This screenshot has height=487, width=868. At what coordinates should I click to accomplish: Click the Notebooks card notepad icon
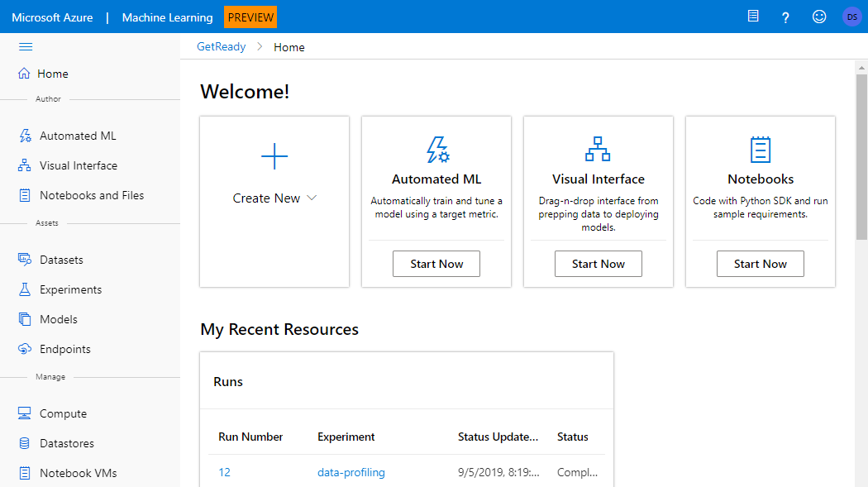pos(760,150)
